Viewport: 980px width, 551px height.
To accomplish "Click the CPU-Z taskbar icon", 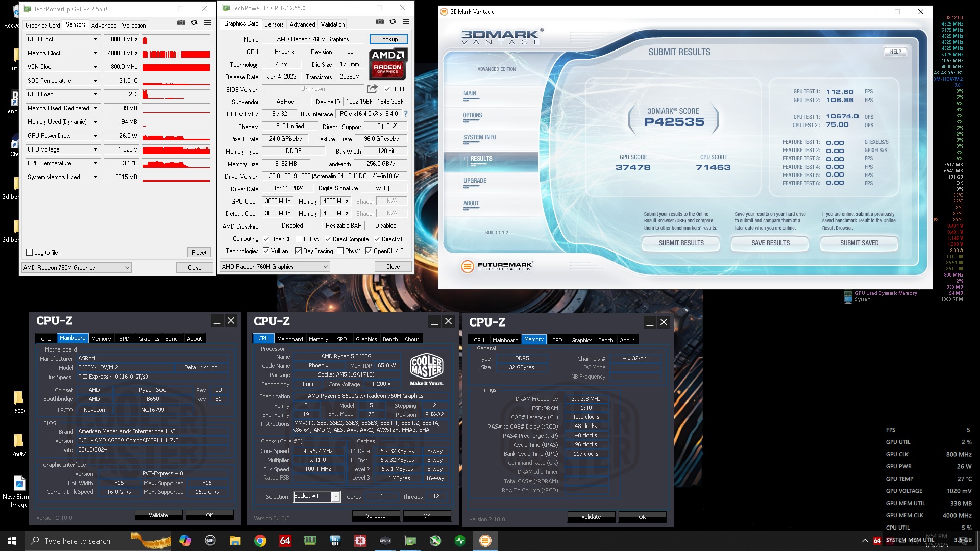I will [x=385, y=541].
